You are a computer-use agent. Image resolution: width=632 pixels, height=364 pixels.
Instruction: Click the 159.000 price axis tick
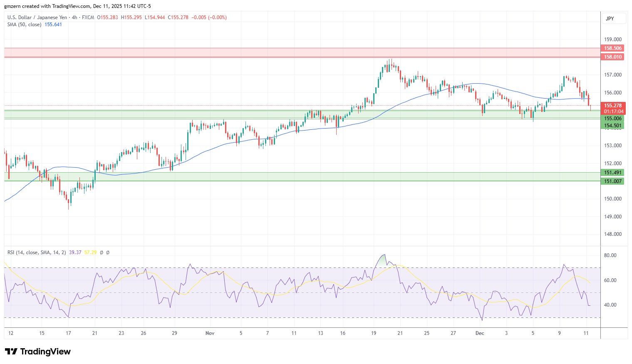612,40
